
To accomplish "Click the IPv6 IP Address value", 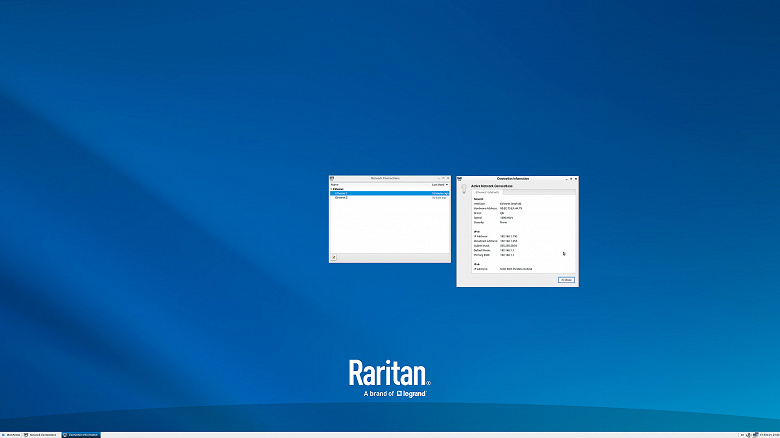I will (x=516, y=269).
